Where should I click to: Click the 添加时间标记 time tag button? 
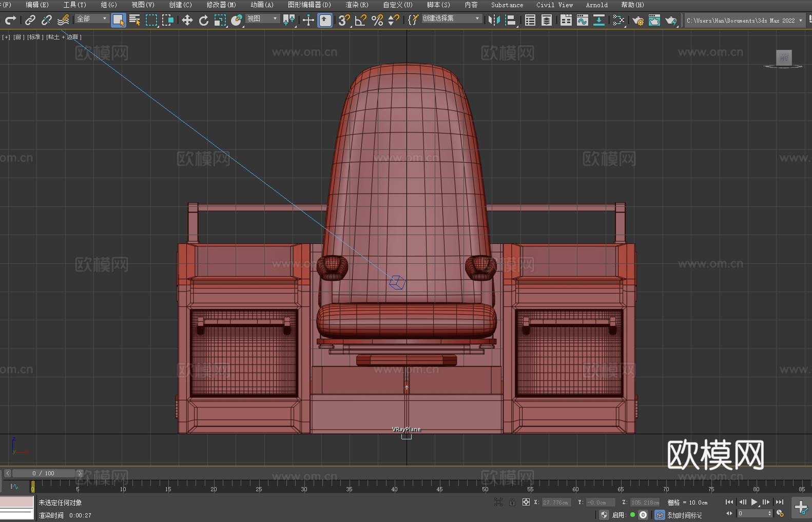(x=684, y=515)
